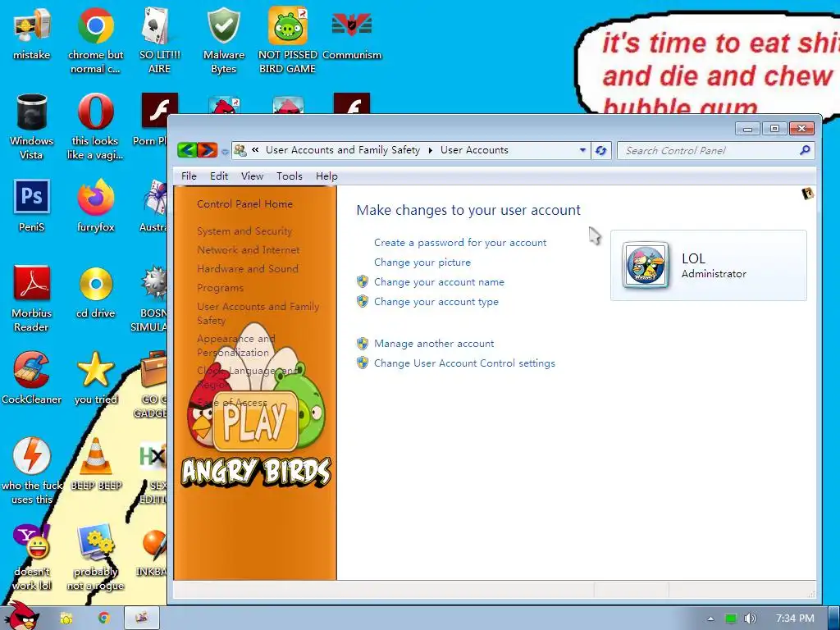Click the forward navigation arrow
Image resolution: width=840 pixels, height=630 pixels.
(x=208, y=150)
